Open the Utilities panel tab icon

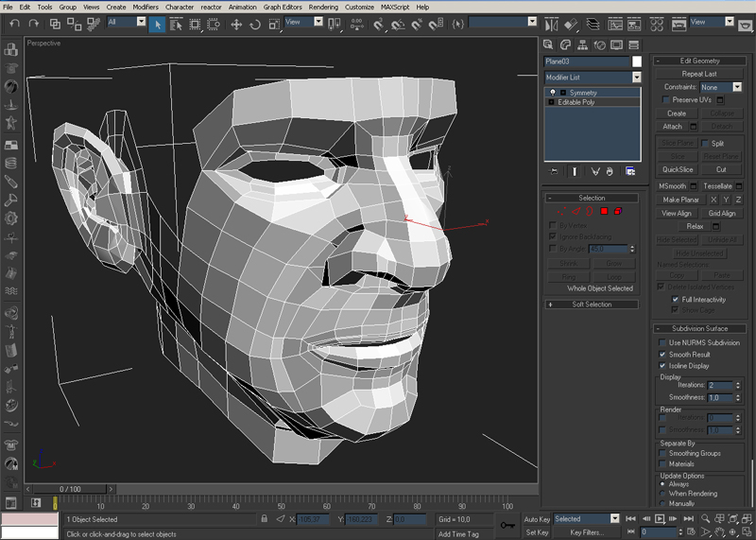coord(633,44)
